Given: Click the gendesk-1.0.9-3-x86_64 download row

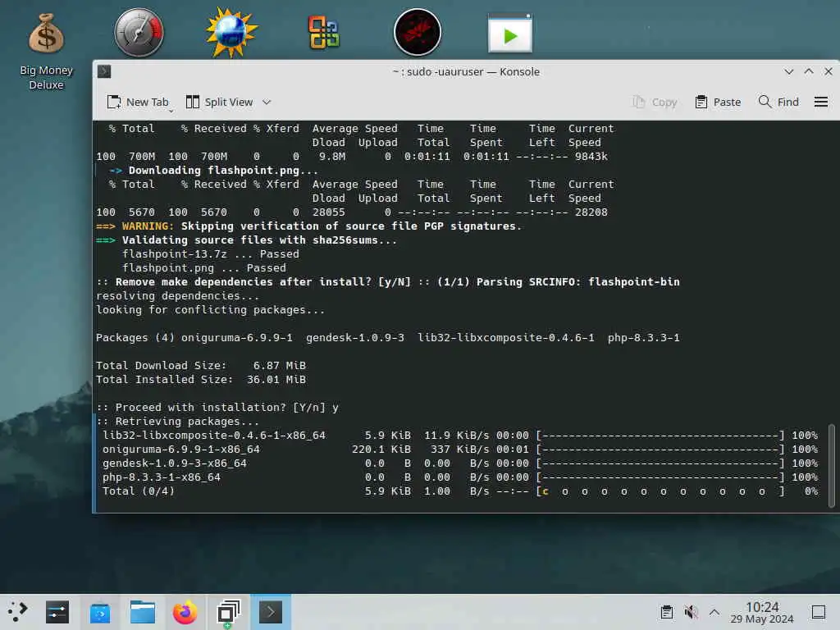Looking at the screenshot, I should (460, 463).
